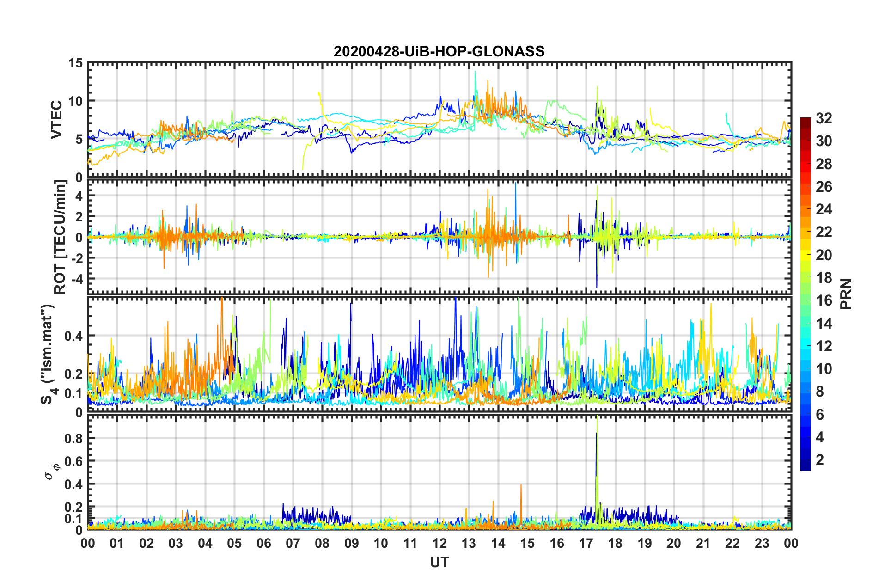The image size is (879, 588).
Task: Click the S4 ("ism.mat") y-axis label
Action: coord(48,354)
